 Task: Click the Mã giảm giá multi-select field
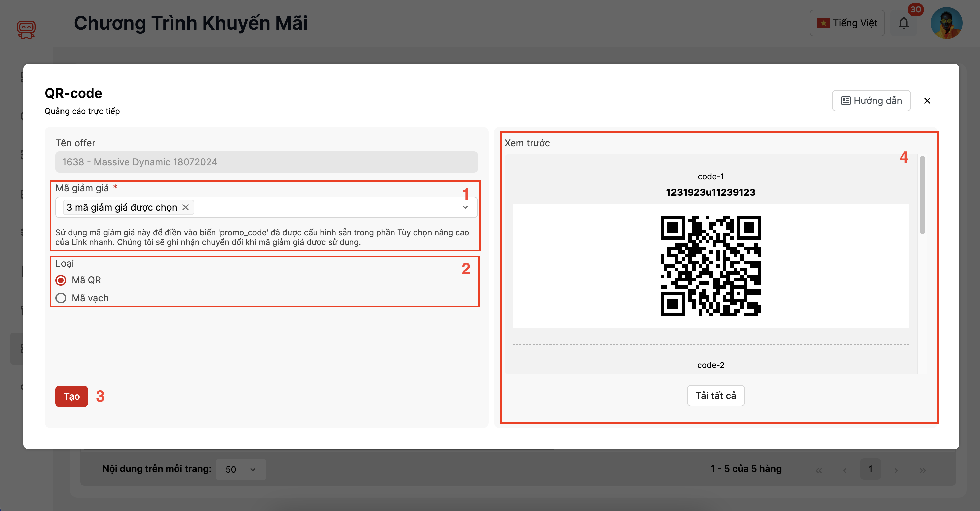tap(266, 207)
